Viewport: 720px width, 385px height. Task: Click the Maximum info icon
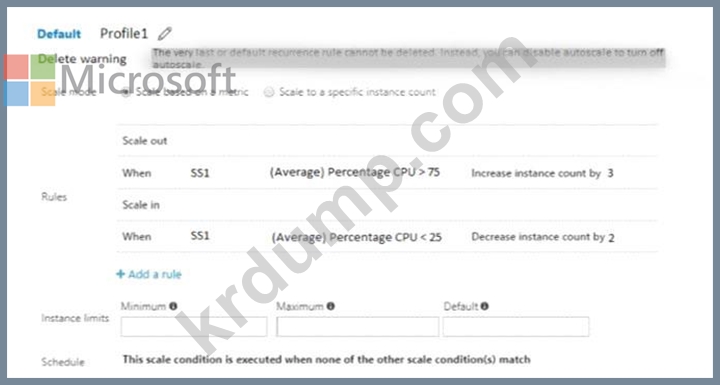tap(331, 306)
